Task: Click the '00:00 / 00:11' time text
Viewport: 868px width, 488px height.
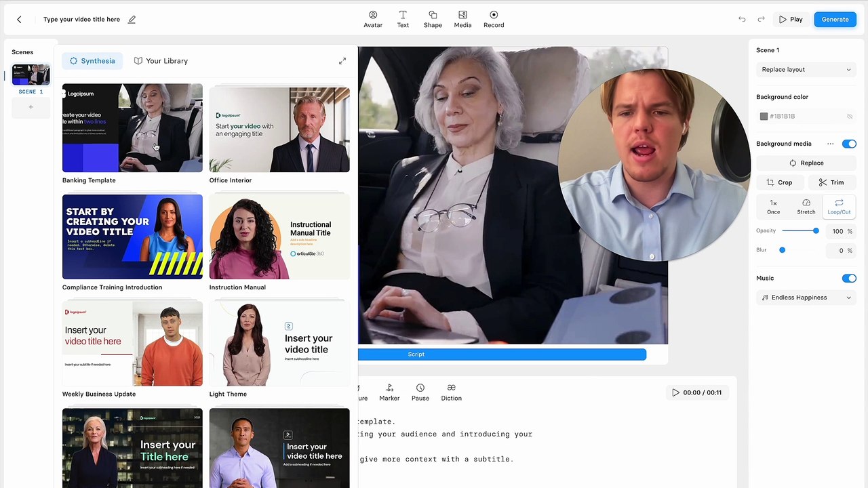Action: [703, 392]
